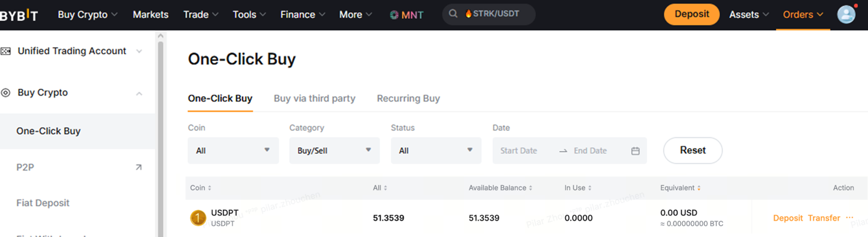The width and height of the screenshot is (868, 237).
Task: Open the Trade dropdown menu
Action: (x=200, y=15)
